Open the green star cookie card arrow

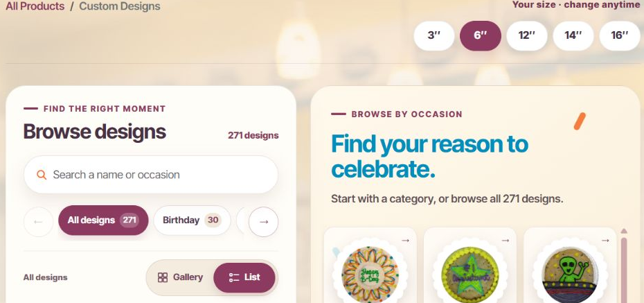(506, 241)
